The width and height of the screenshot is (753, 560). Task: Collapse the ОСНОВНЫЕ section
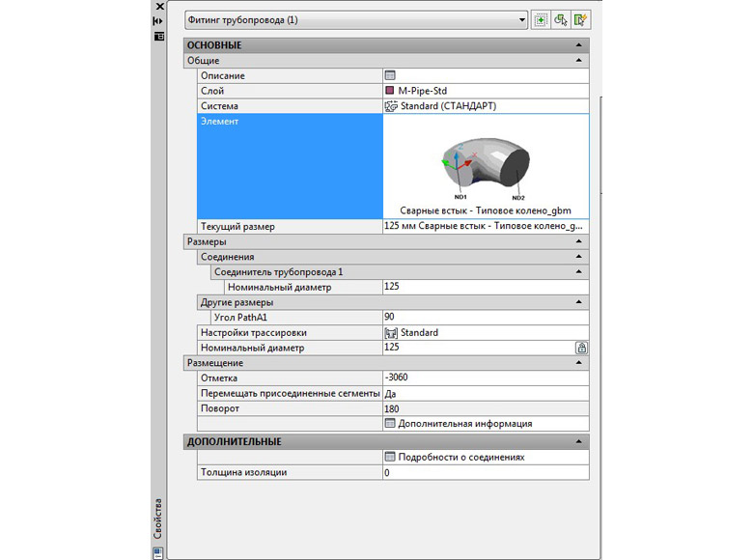(578, 45)
